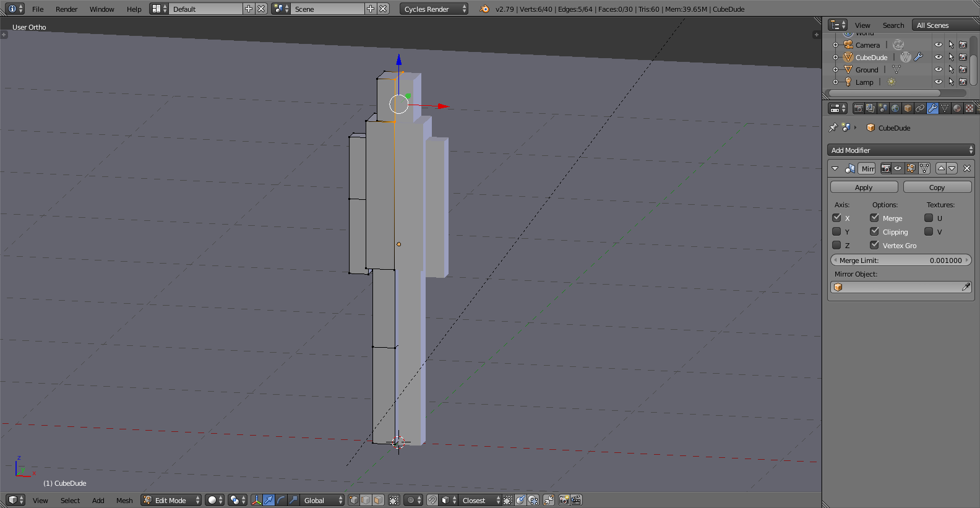980x508 pixels.
Task: Move Mirror modifier down
Action: point(952,168)
